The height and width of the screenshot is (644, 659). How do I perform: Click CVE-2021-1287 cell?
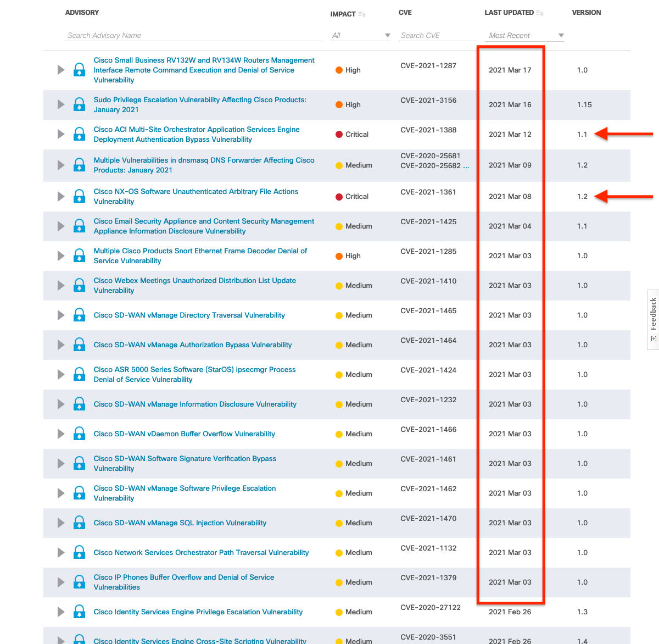[428, 65]
